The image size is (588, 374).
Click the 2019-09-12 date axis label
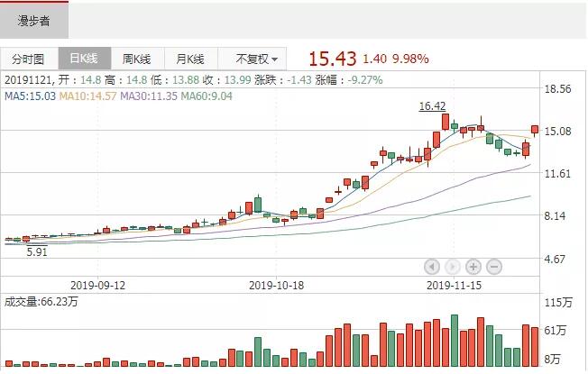(x=98, y=285)
